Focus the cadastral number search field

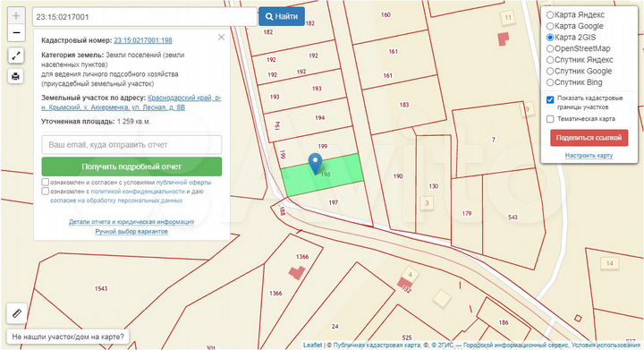point(145,17)
